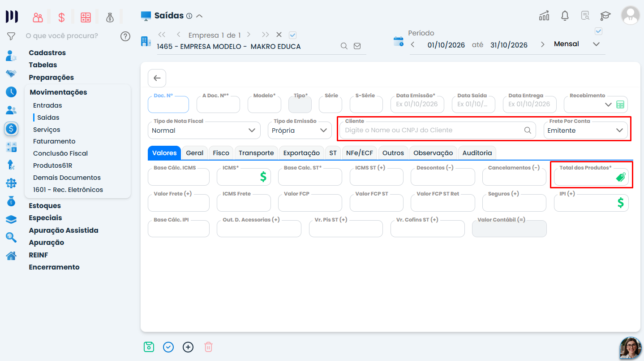
Task: Go to next period with right arrow
Action: pos(543,44)
